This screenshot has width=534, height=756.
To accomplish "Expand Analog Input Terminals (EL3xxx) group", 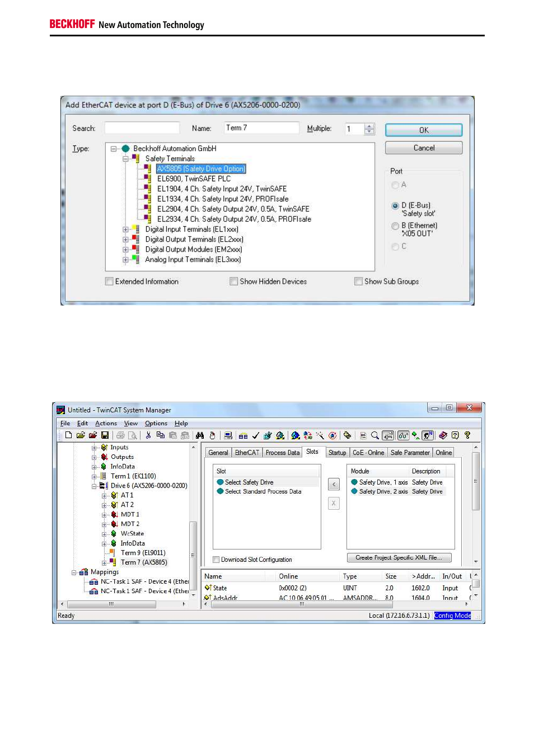I will click(126, 260).
